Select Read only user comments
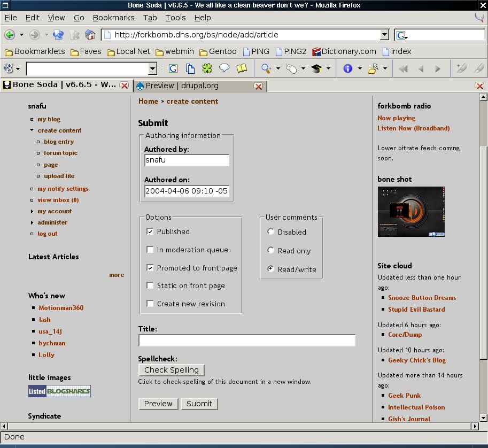This screenshot has height=448, width=488. pyautogui.click(x=271, y=250)
